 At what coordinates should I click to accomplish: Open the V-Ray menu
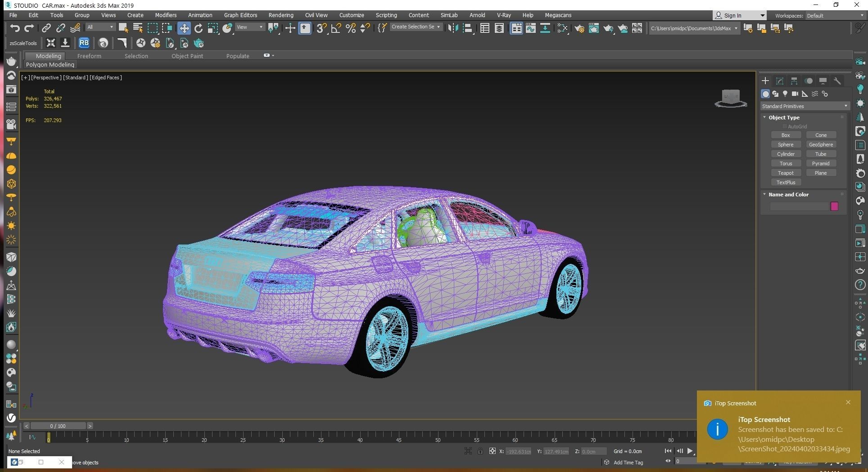504,15
